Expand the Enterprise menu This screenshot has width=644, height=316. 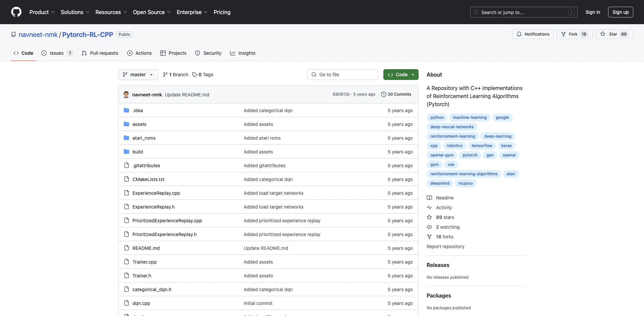coord(192,12)
